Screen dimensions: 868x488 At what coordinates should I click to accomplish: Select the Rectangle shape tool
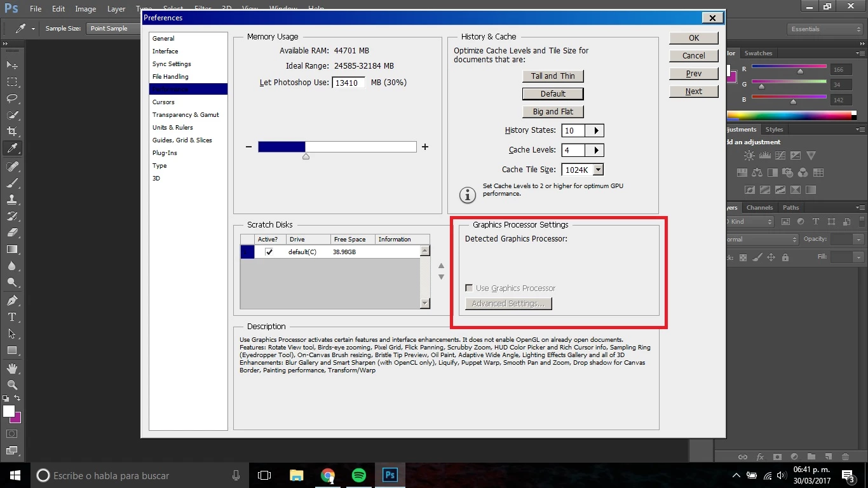[x=12, y=350]
